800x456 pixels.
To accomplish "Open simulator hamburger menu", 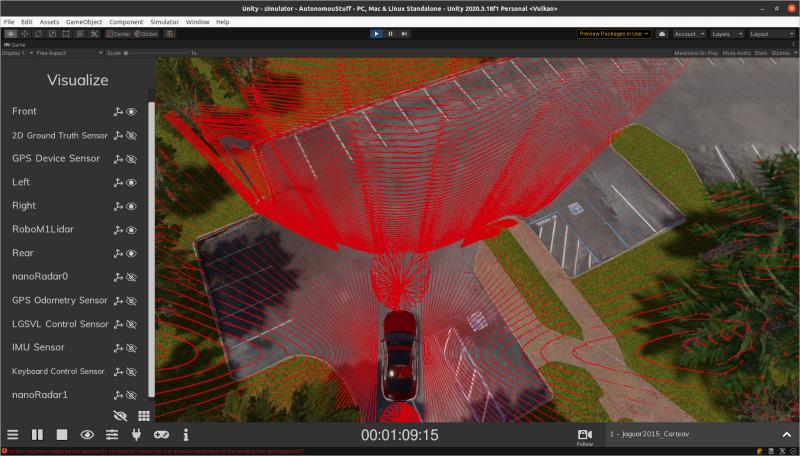I will (x=13, y=435).
